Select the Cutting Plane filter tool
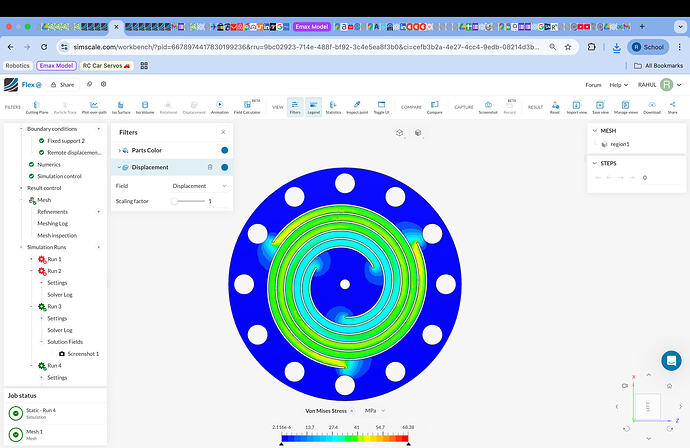The image size is (690, 448). [x=37, y=107]
